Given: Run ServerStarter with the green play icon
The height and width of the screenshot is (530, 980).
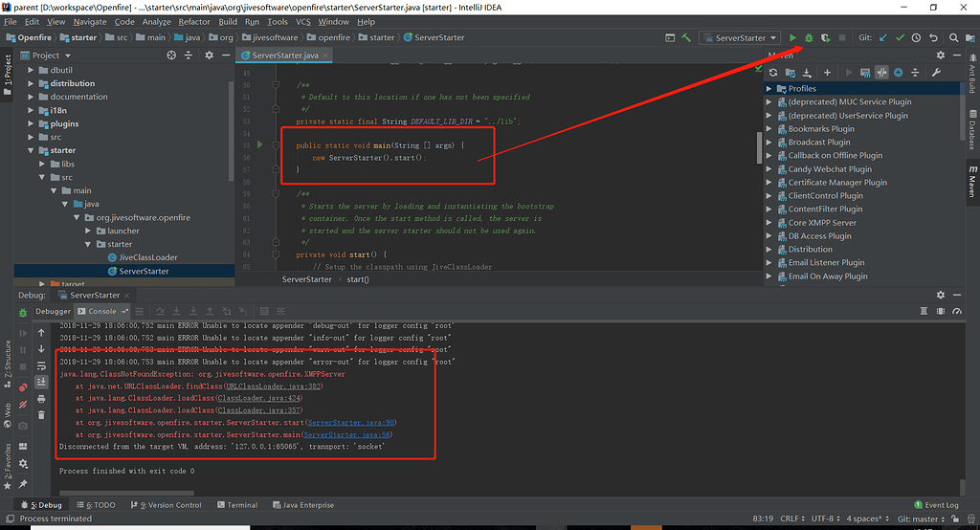Looking at the screenshot, I should 792,37.
